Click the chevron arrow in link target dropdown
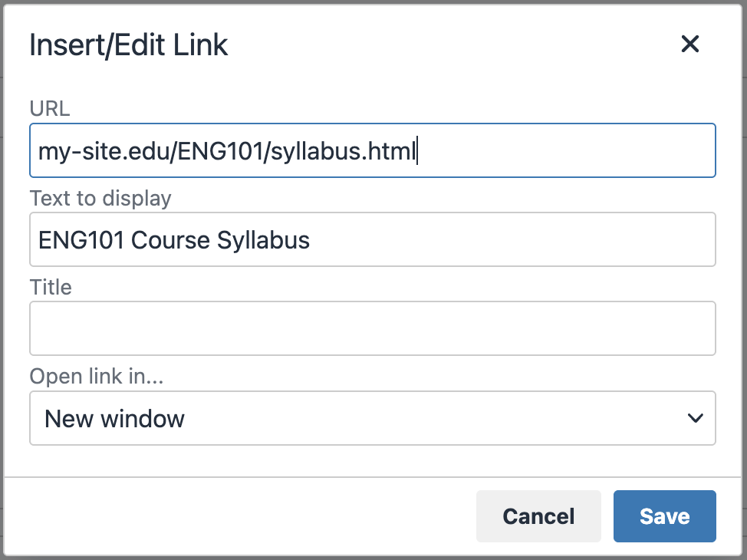The image size is (747, 560). pos(695,418)
